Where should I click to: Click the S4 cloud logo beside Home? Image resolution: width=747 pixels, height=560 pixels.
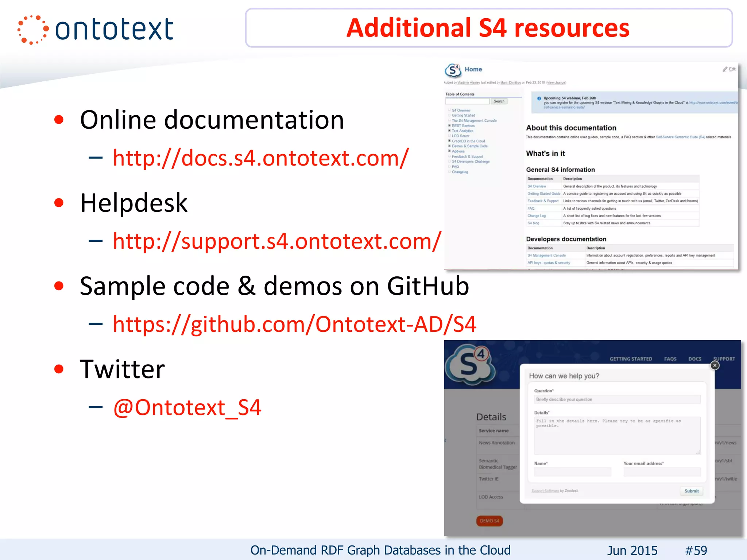(x=453, y=70)
